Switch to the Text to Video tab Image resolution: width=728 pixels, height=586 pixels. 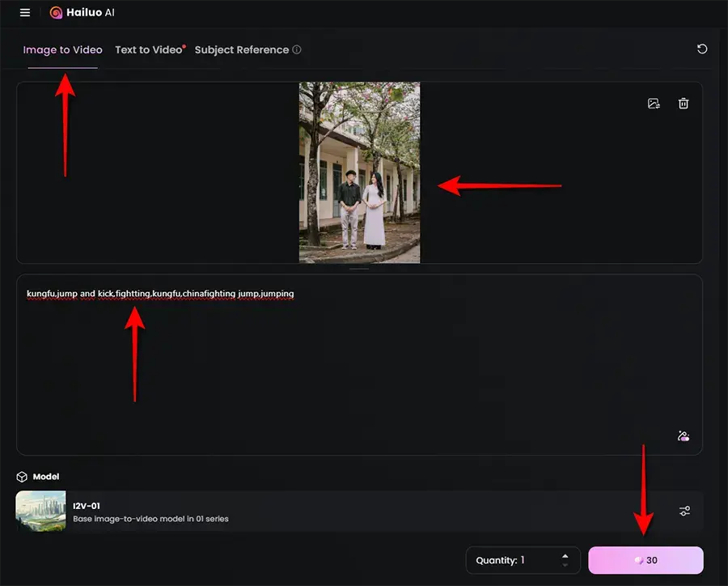tap(150, 49)
